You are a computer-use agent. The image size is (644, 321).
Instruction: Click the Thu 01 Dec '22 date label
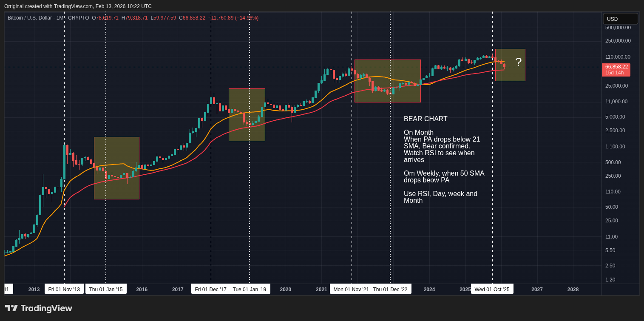click(390, 289)
